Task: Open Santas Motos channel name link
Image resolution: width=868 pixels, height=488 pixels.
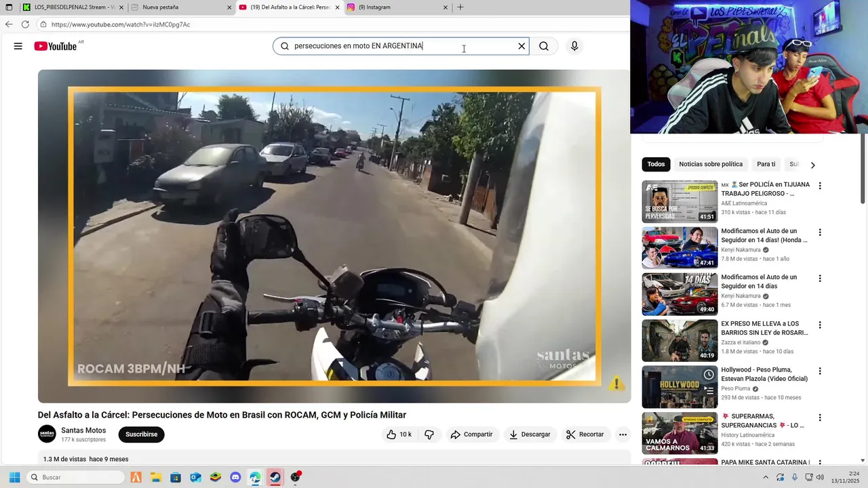Action: 83,430
